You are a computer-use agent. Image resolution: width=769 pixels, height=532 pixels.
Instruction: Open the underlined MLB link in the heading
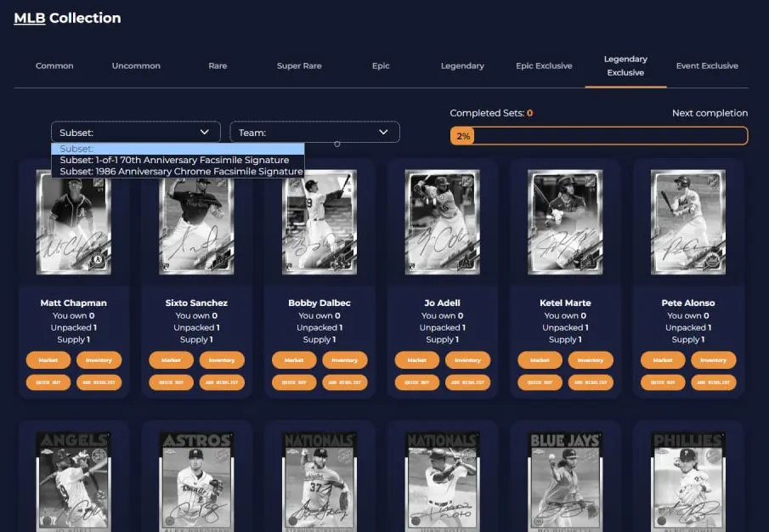[x=30, y=18]
